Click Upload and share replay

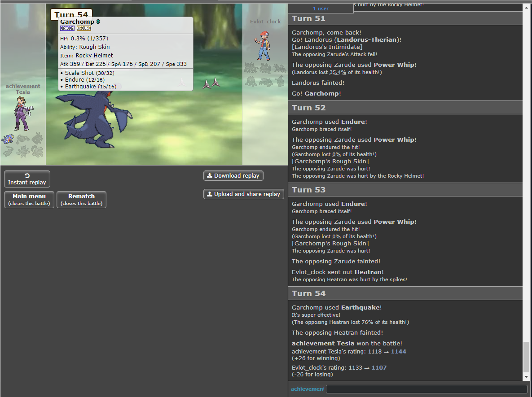(244, 194)
